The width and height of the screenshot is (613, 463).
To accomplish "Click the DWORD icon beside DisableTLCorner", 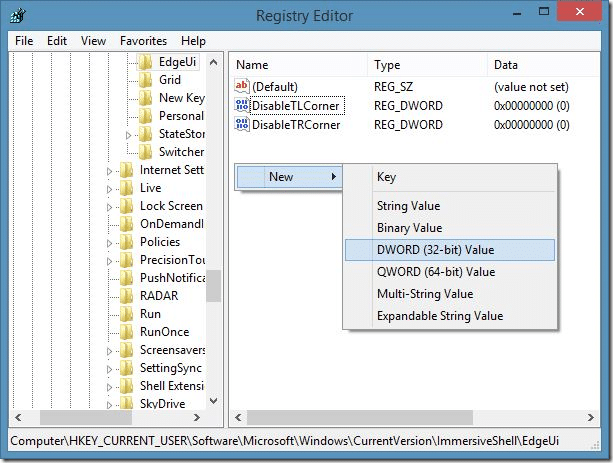I will (242, 105).
